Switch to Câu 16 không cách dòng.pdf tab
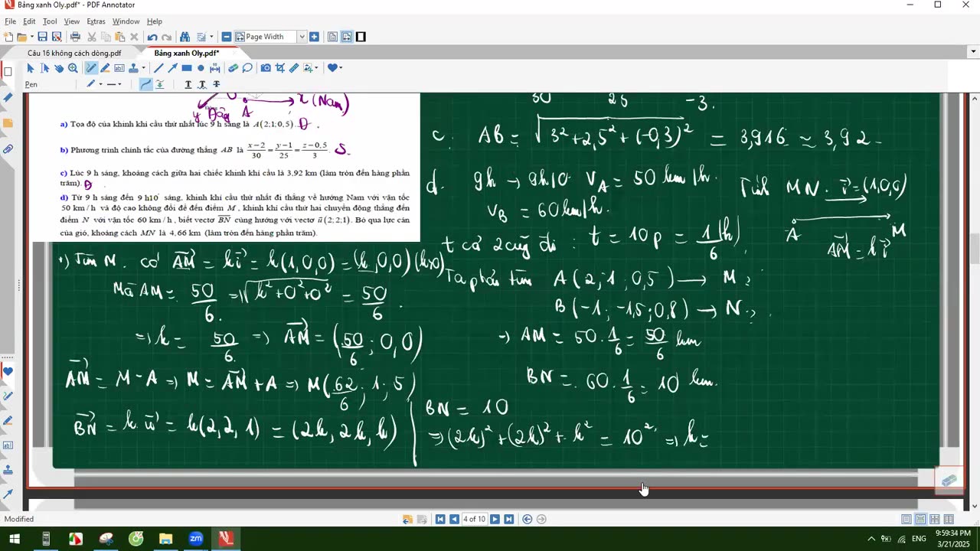Screen dimensions: 980x551 tap(74, 53)
